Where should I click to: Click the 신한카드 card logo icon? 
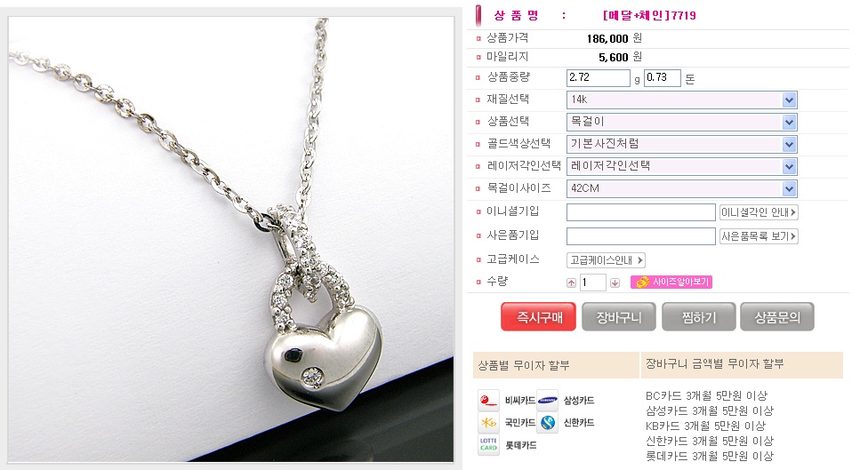(x=548, y=423)
